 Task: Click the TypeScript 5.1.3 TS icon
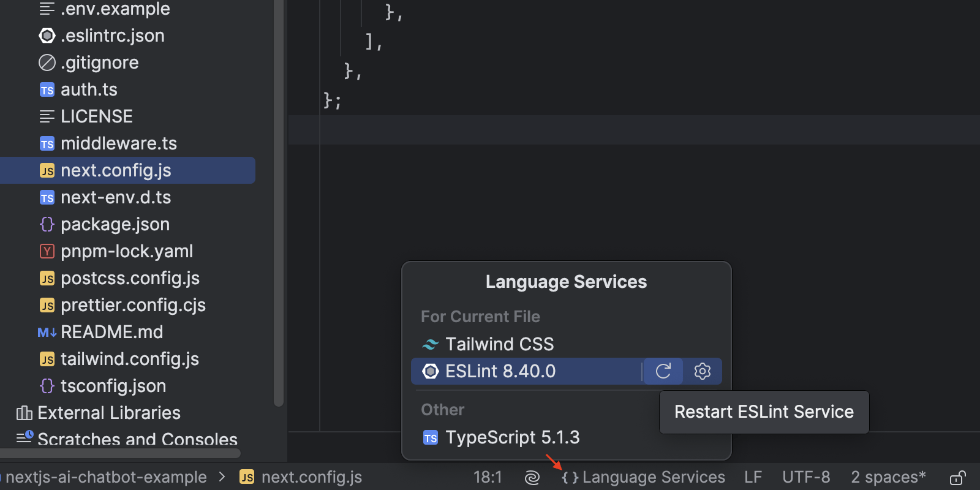coord(431,438)
